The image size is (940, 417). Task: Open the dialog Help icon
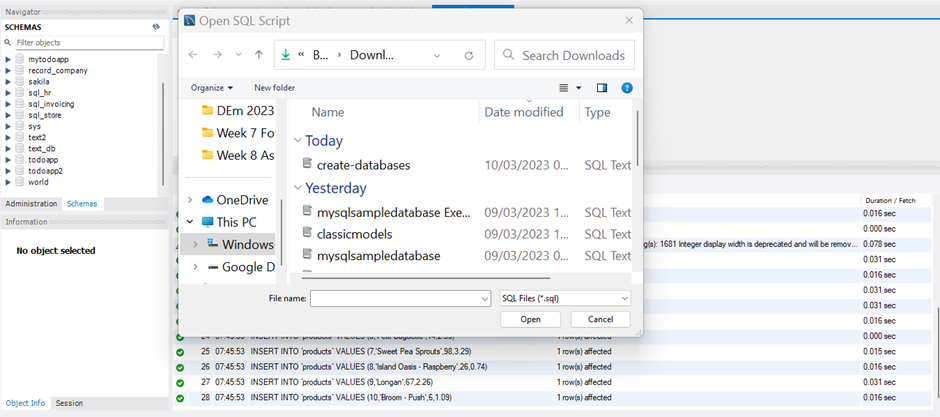point(627,88)
